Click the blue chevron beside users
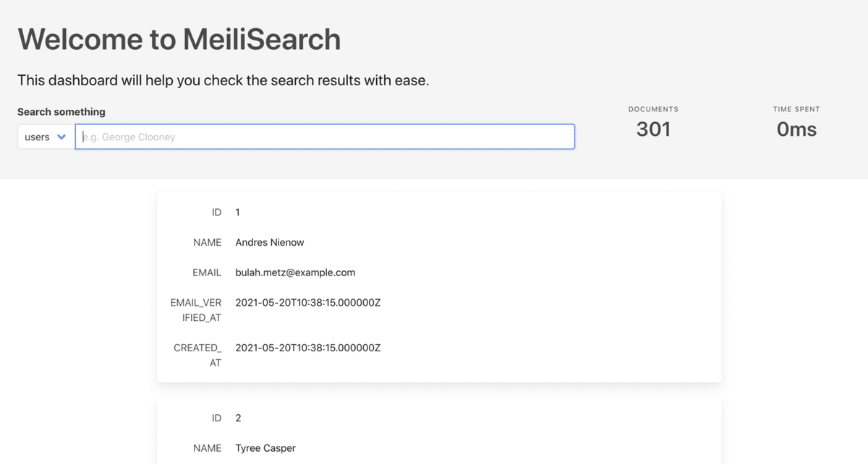Image resolution: width=868 pixels, height=464 pixels. [x=61, y=137]
